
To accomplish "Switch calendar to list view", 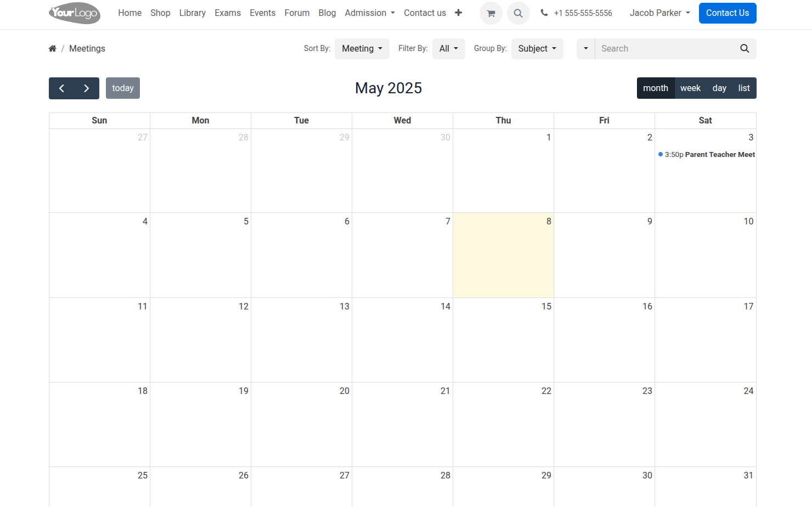I will [743, 88].
